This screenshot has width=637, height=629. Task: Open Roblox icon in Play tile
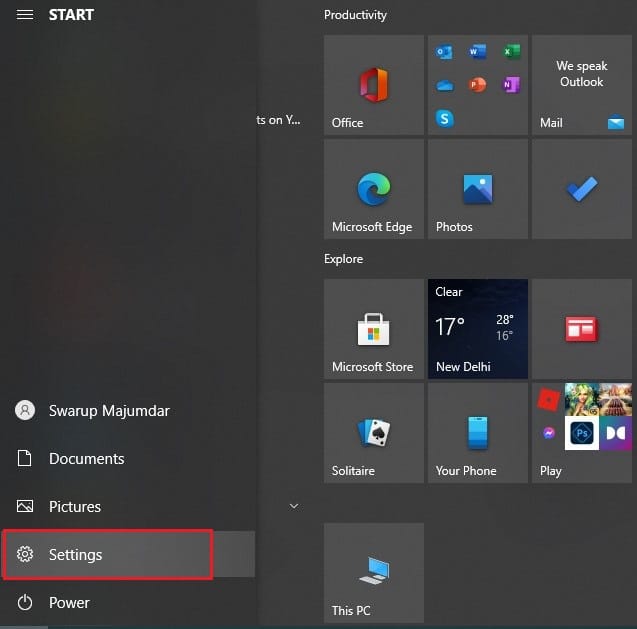point(548,400)
